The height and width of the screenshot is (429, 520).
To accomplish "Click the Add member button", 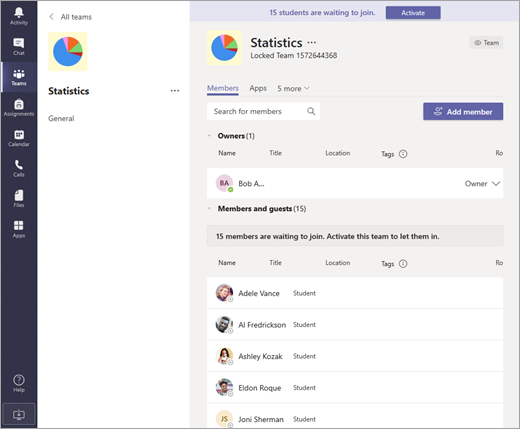I will [x=463, y=112].
